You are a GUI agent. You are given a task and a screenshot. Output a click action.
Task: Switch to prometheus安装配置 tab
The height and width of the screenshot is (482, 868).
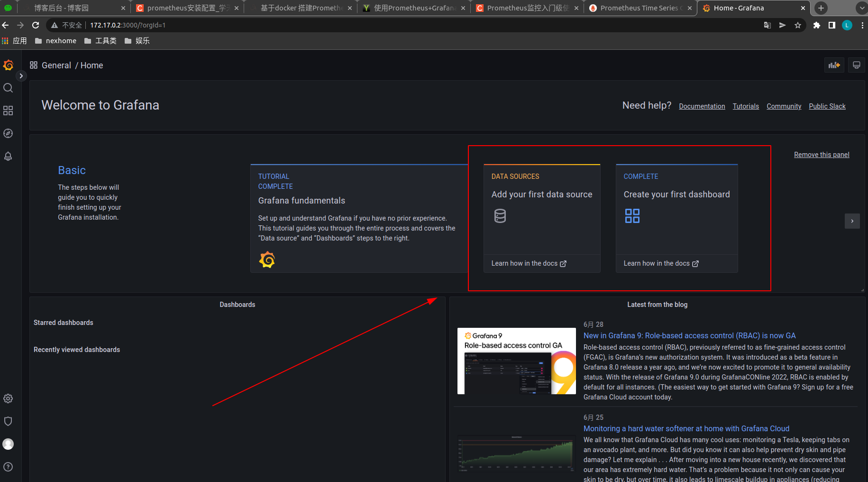187,8
